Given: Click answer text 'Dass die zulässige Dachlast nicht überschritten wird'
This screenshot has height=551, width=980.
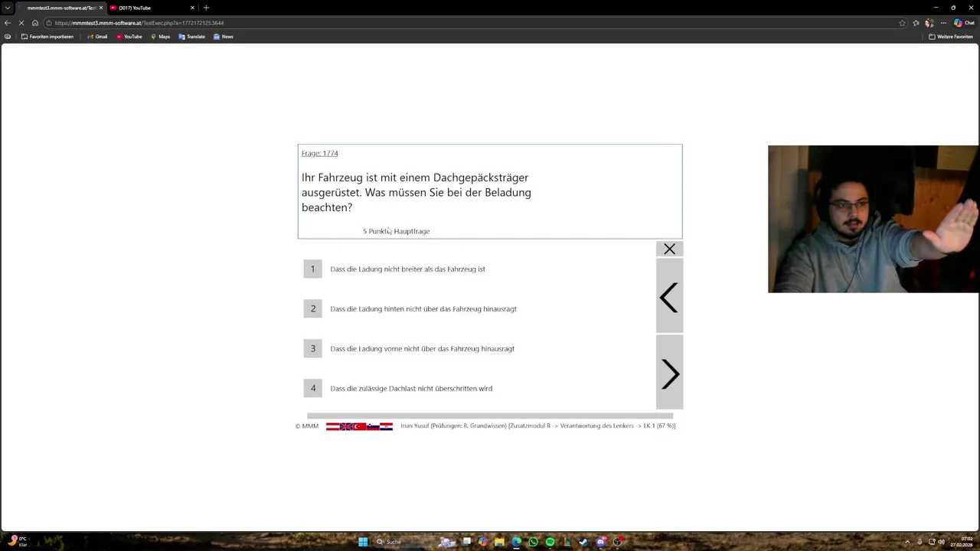Looking at the screenshot, I should click(x=411, y=389).
